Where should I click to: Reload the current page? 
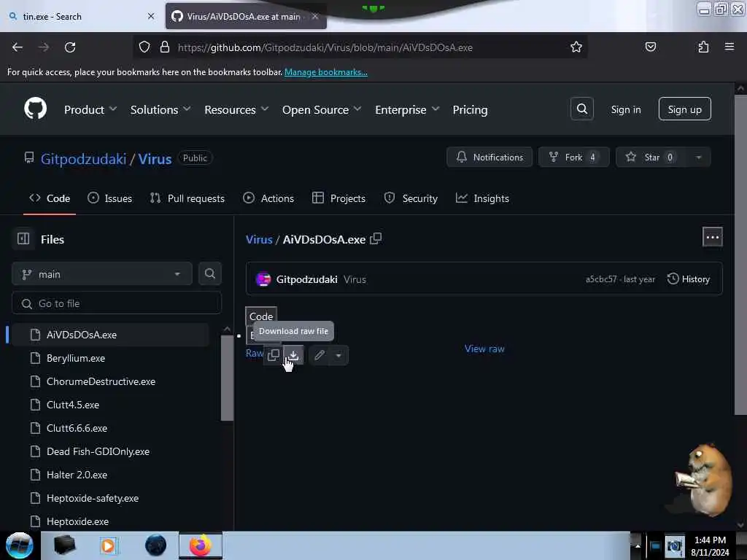(x=70, y=47)
